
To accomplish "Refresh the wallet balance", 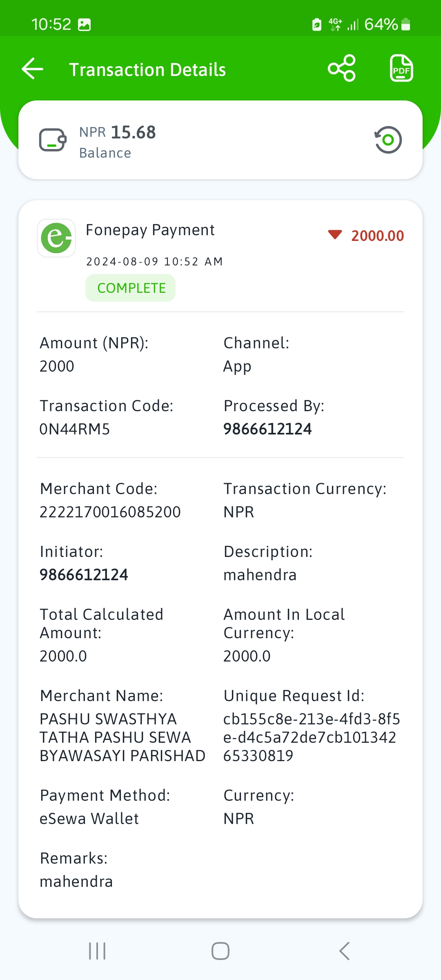I will tap(388, 140).
